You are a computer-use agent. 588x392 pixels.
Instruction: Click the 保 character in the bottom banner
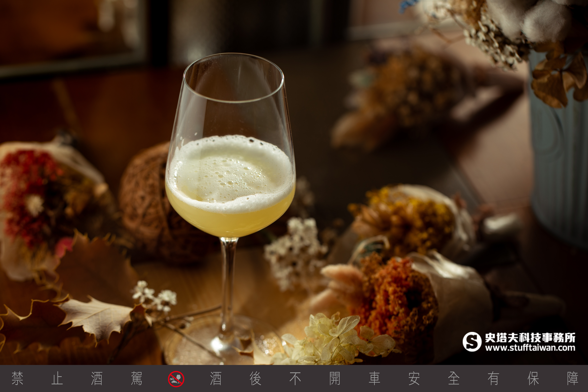[533, 378]
